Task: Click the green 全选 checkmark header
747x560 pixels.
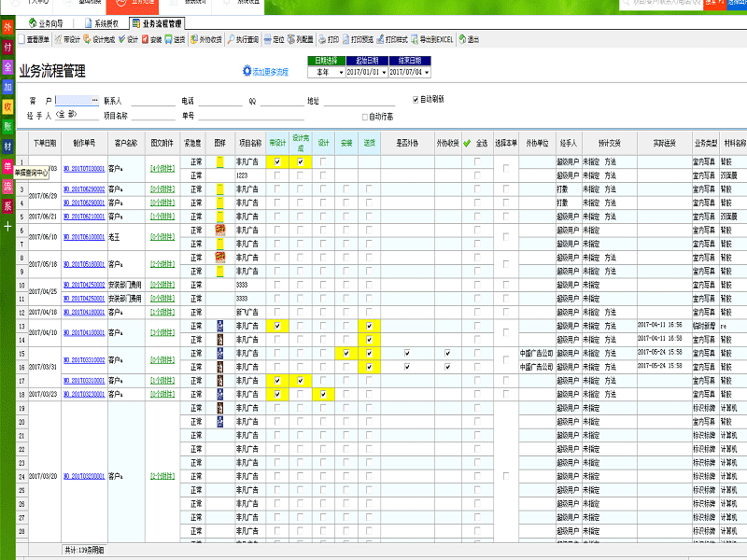Action: pyautogui.click(x=466, y=144)
